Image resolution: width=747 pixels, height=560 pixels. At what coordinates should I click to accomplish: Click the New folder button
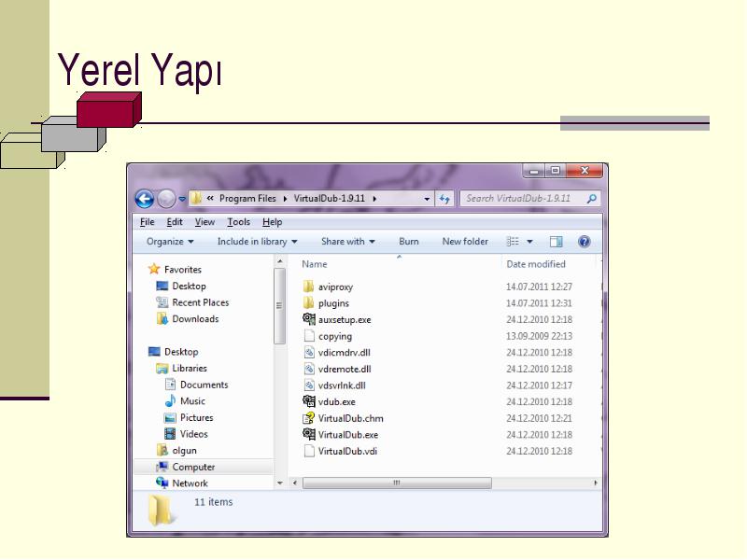[x=465, y=242]
